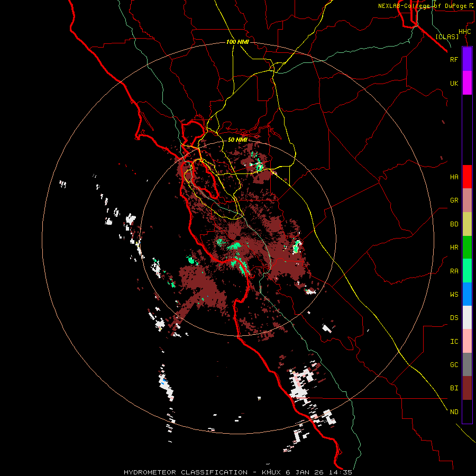This screenshot has width=476, height=476.
Task: Click the RF legend label
Action: click(454, 59)
